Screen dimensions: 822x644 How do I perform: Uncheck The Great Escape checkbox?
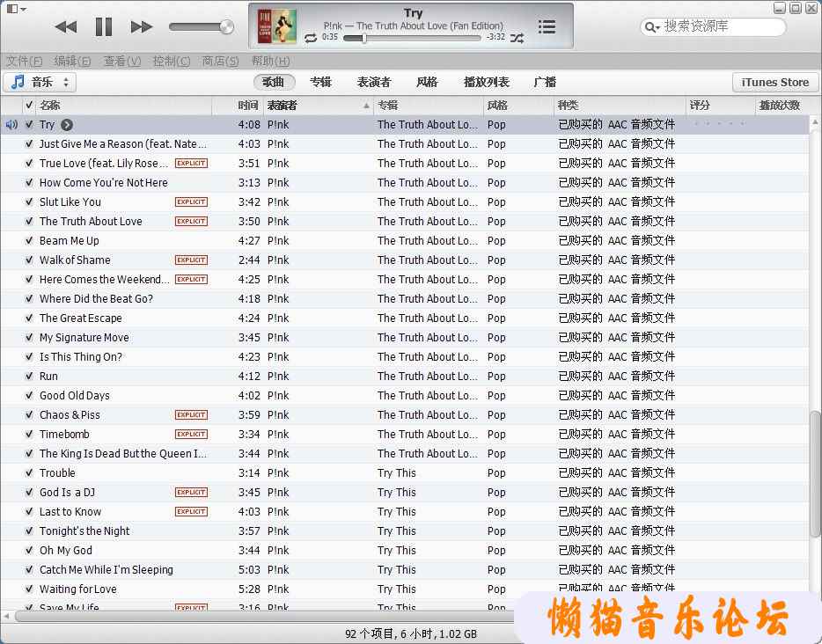(x=29, y=318)
